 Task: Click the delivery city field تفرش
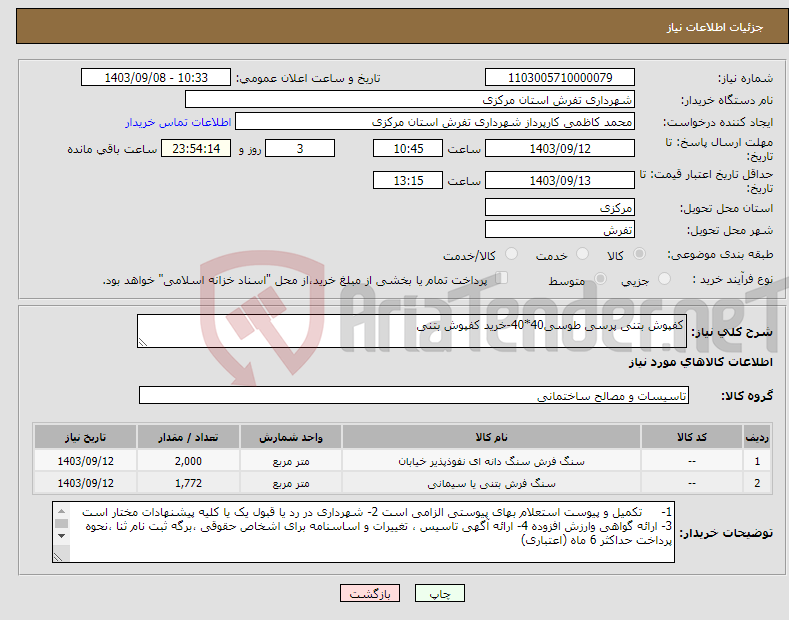(560, 229)
